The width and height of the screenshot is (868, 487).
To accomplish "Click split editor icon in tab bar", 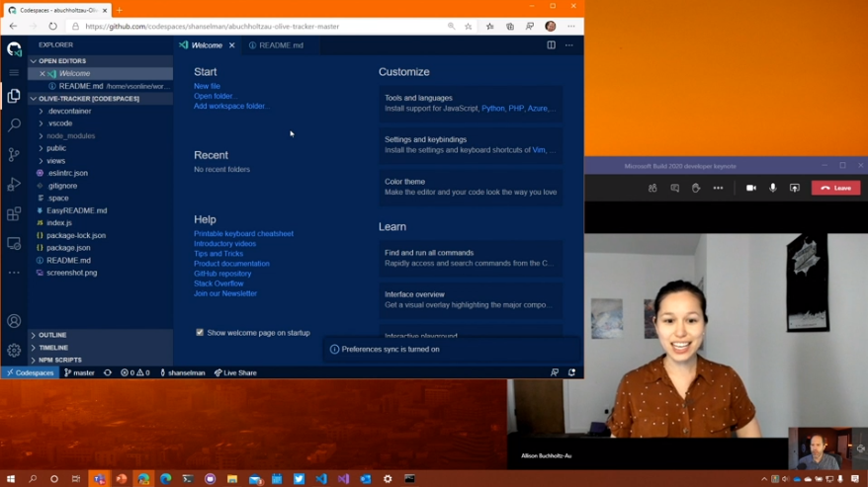I will point(551,45).
